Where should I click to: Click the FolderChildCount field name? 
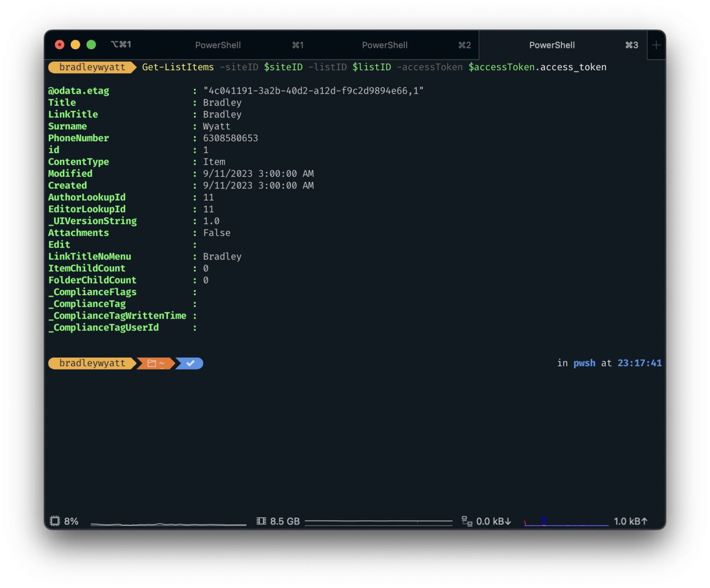[92, 280]
